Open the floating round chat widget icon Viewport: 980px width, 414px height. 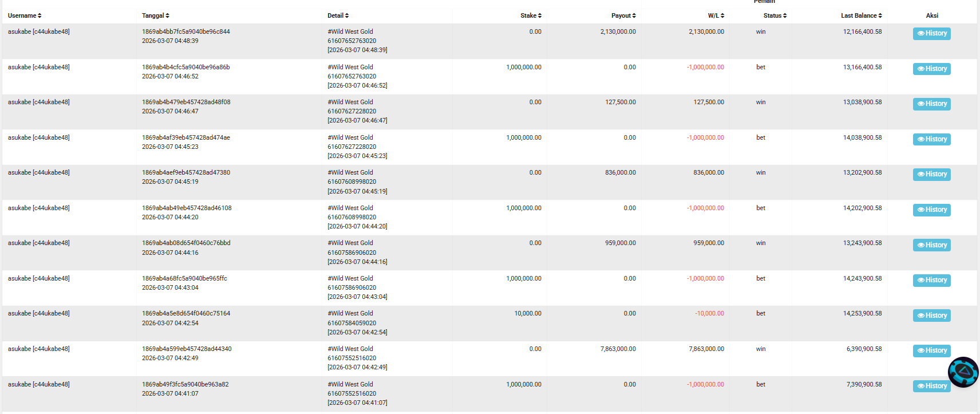coord(963,372)
